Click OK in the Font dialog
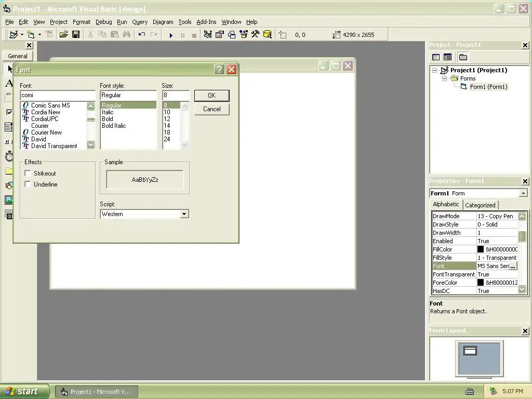 pos(212,96)
